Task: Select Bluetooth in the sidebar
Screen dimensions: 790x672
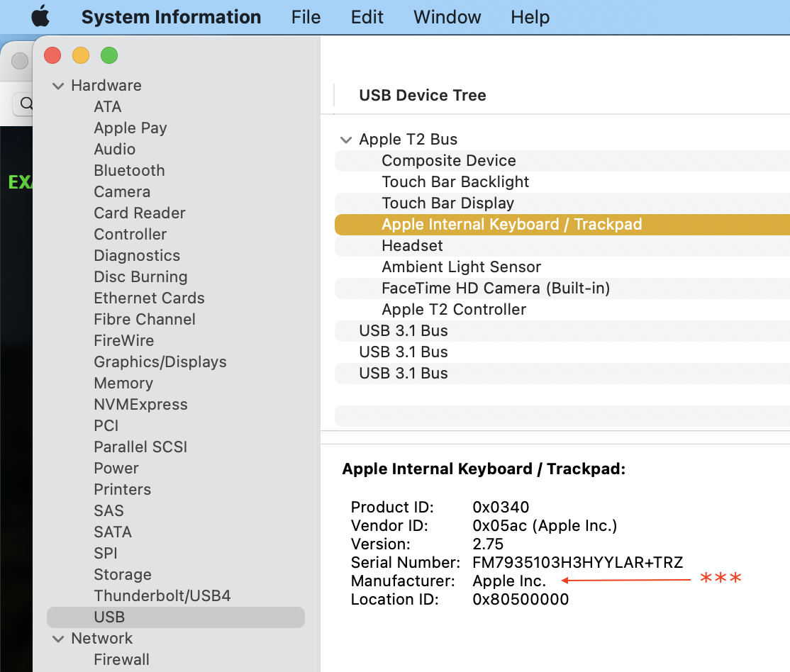Action: [129, 170]
